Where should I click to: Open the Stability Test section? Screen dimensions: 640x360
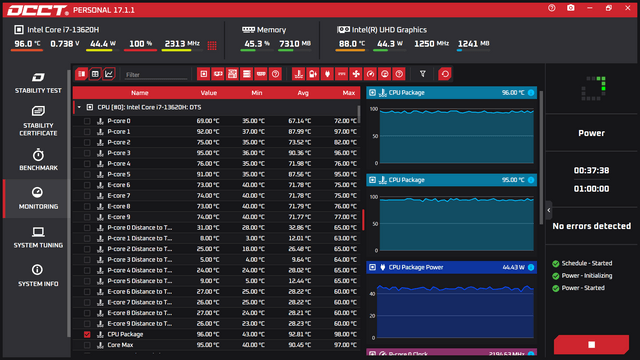click(38, 83)
